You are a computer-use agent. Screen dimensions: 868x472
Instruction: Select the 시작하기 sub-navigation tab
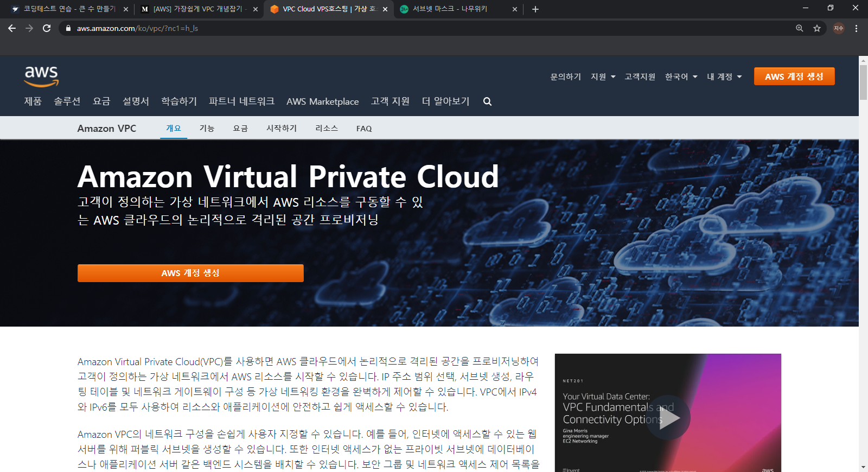pyautogui.click(x=282, y=128)
